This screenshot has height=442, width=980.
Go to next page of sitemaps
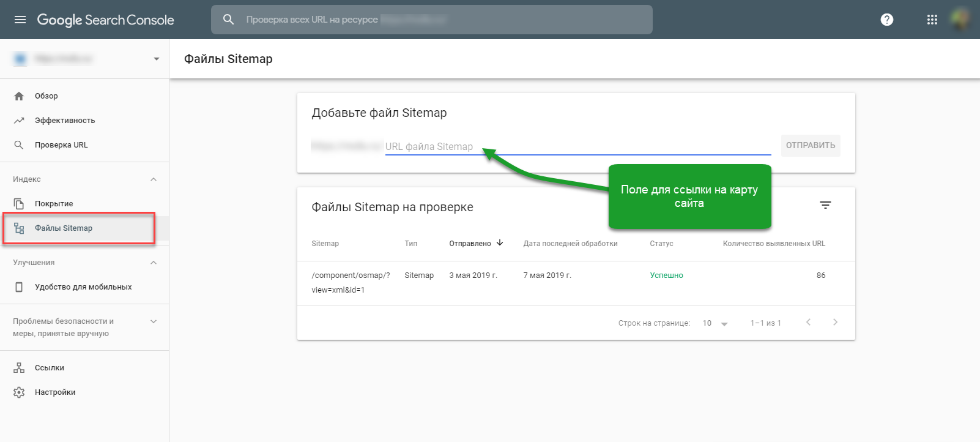835,323
